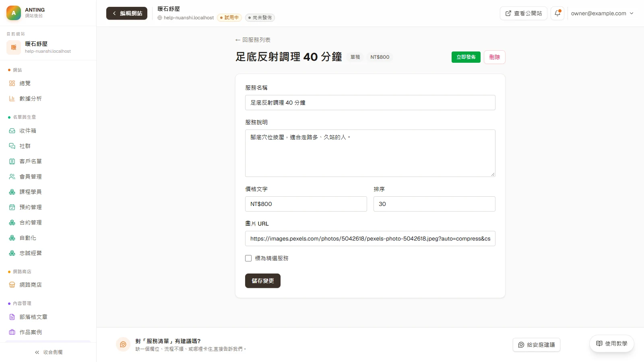
Task: Open the notifications bell
Action: pyautogui.click(x=557, y=13)
